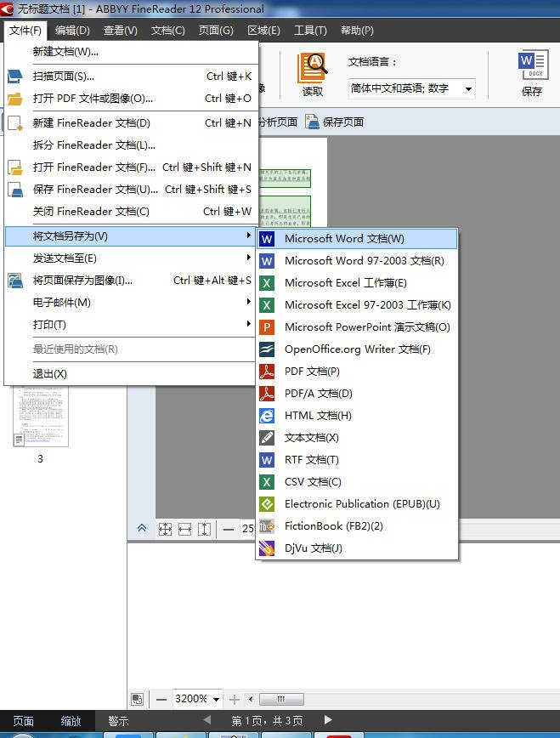This screenshot has height=738, width=560.
Task: Choose 新建文档(W)... from File menu
Action: (x=130, y=52)
